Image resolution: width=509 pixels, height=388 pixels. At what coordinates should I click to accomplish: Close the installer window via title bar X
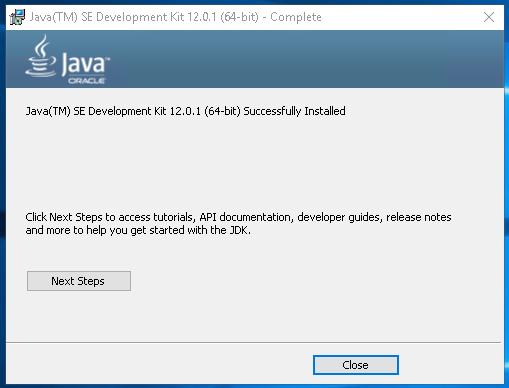(x=489, y=17)
